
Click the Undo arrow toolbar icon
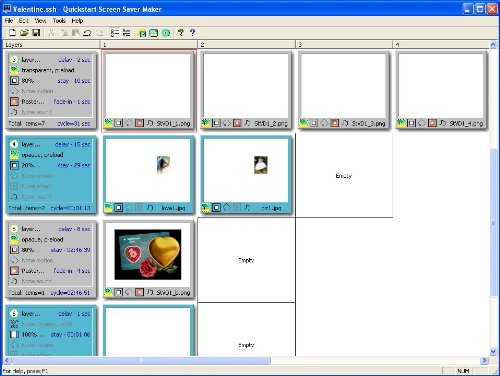87,33
